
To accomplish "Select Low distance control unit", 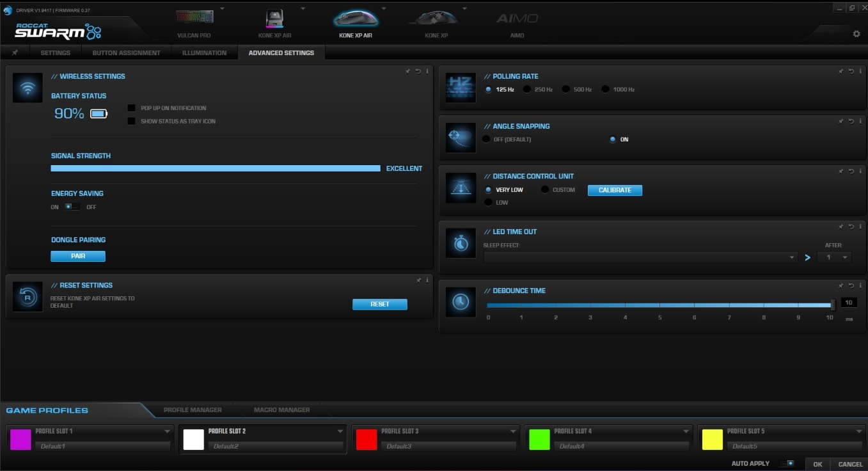I will pyautogui.click(x=489, y=202).
